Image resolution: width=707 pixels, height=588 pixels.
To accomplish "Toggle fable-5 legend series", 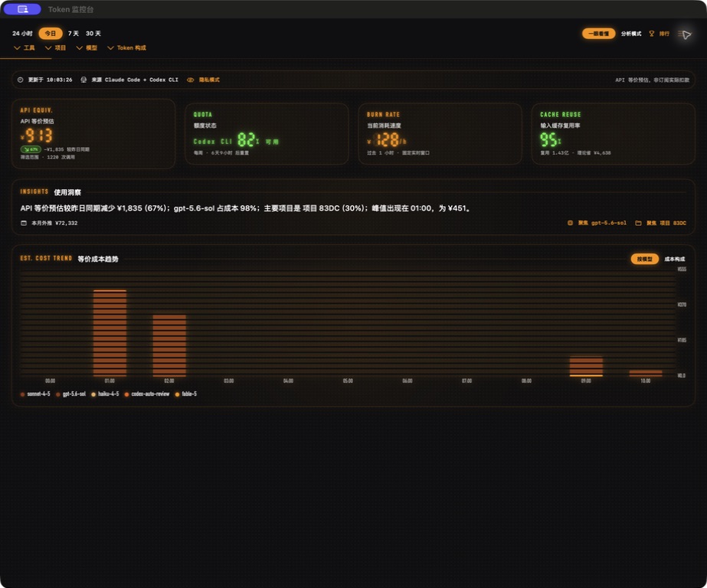I will point(186,394).
